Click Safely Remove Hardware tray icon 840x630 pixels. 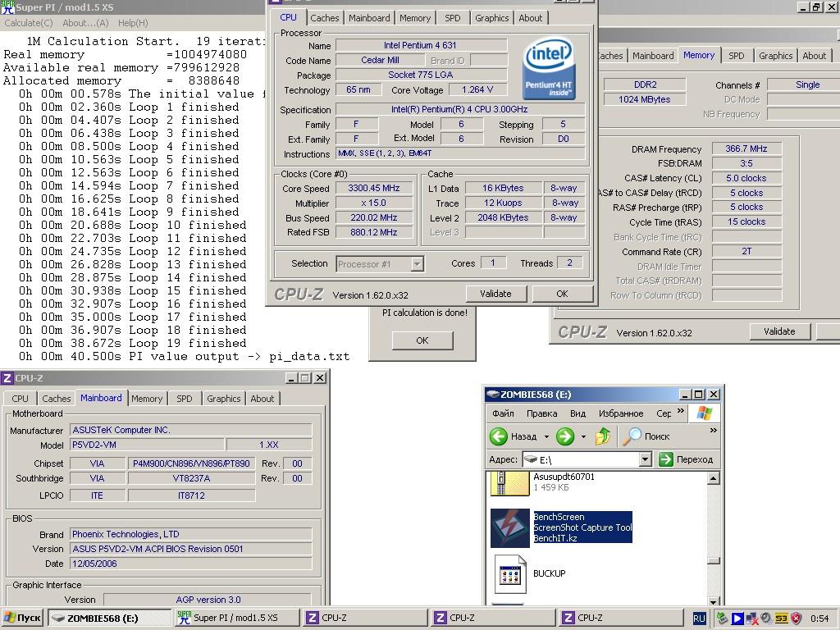[722, 619]
